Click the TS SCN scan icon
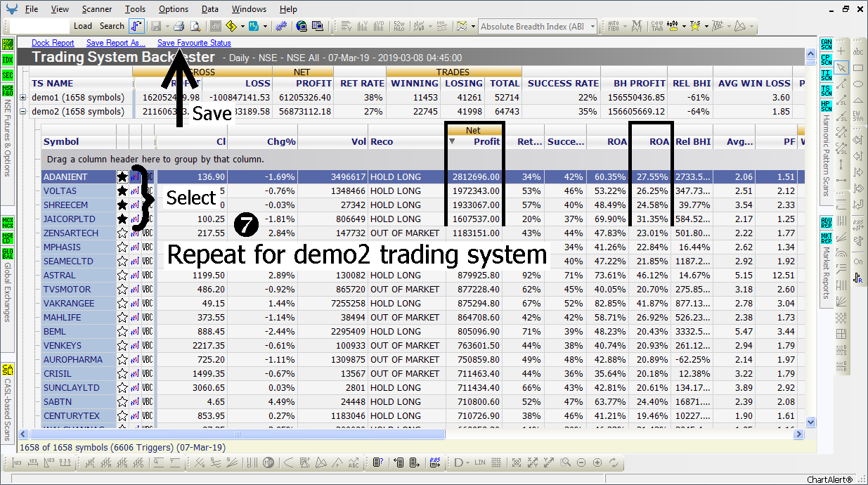Viewport: 868px width, 485px height. click(826, 90)
